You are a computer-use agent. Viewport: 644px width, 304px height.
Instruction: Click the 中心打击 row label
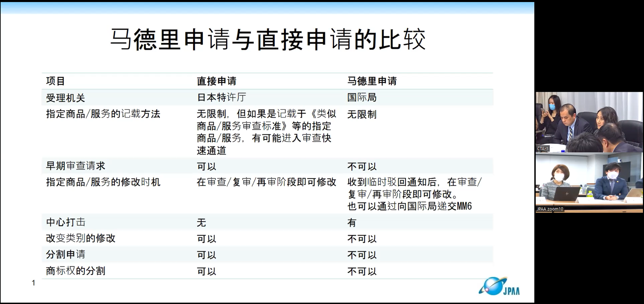(66, 222)
